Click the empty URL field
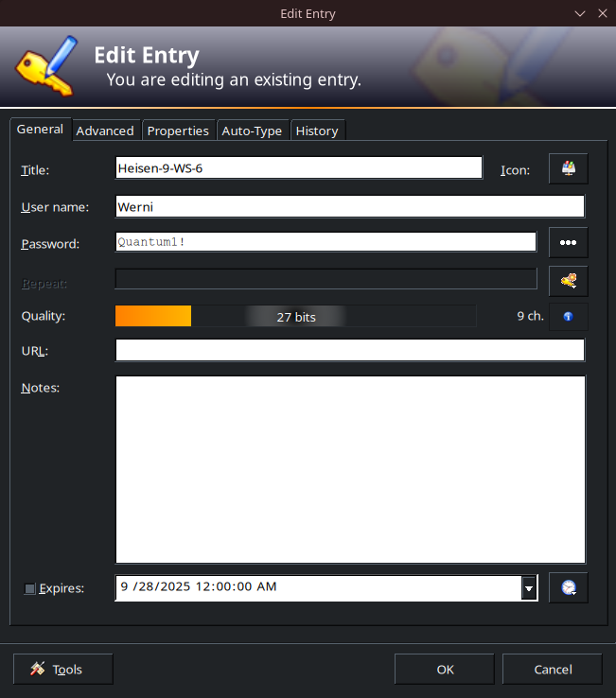The width and height of the screenshot is (616, 698). (x=349, y=350)
